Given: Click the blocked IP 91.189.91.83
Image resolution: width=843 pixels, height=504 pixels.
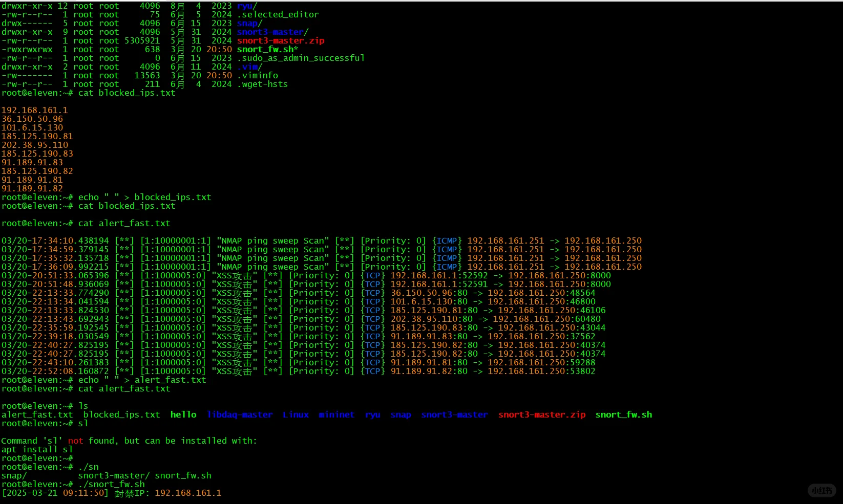Looking at the screenshot, I should tap(32, 162).
